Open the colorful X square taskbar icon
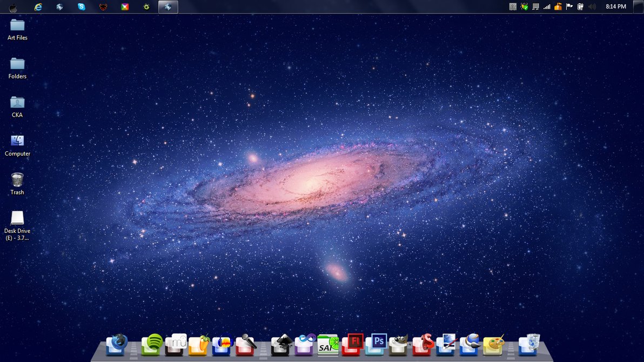 coord(125,7)
